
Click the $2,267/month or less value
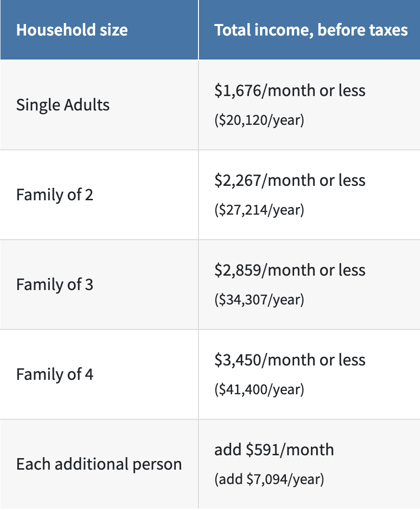290,180
